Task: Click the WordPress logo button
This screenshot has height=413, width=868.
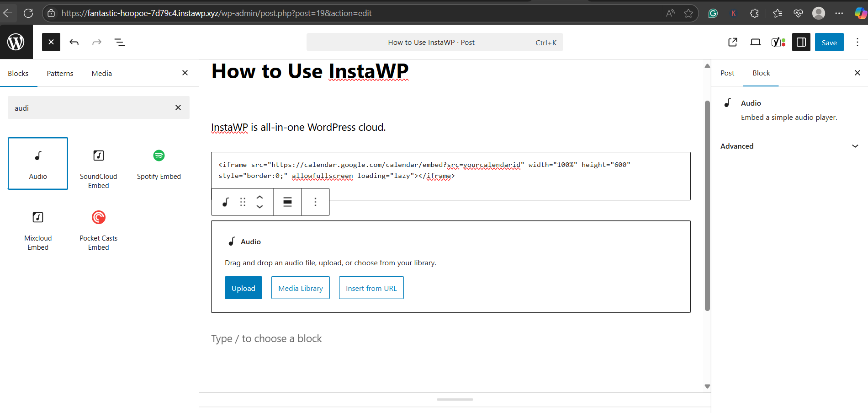Action: coord(16,42)
